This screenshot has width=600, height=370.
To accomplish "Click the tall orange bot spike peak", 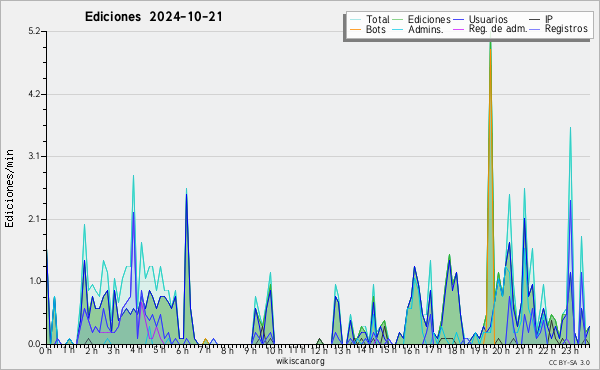I will (490, 49).
